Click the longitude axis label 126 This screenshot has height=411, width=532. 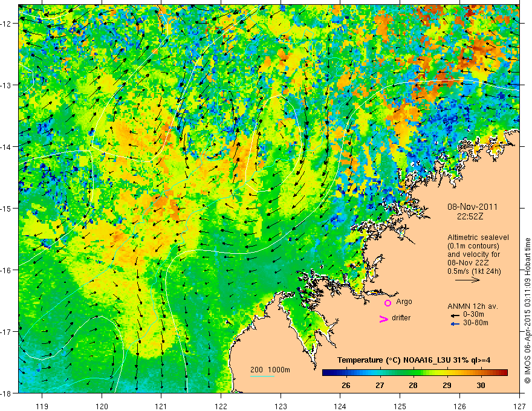tap(459, 406)
